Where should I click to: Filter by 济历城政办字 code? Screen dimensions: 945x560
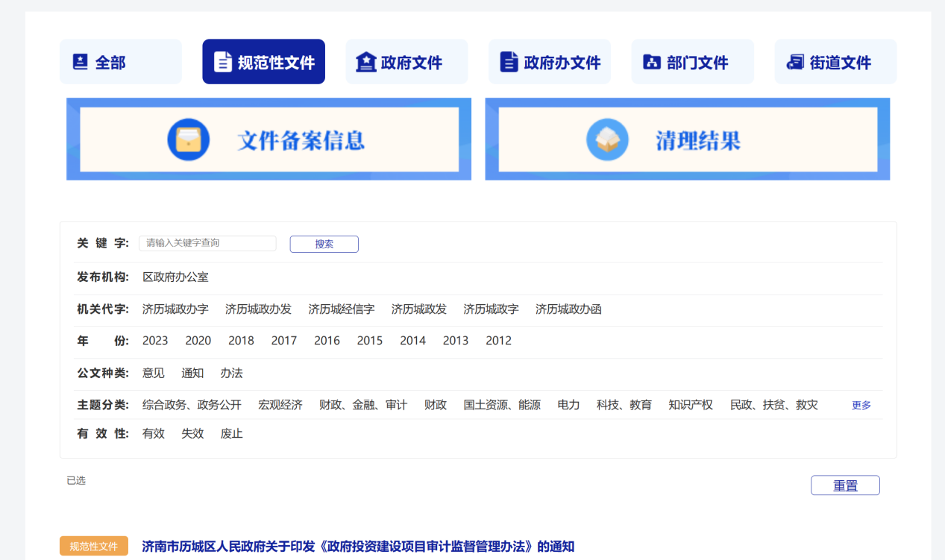coord(176,309)
